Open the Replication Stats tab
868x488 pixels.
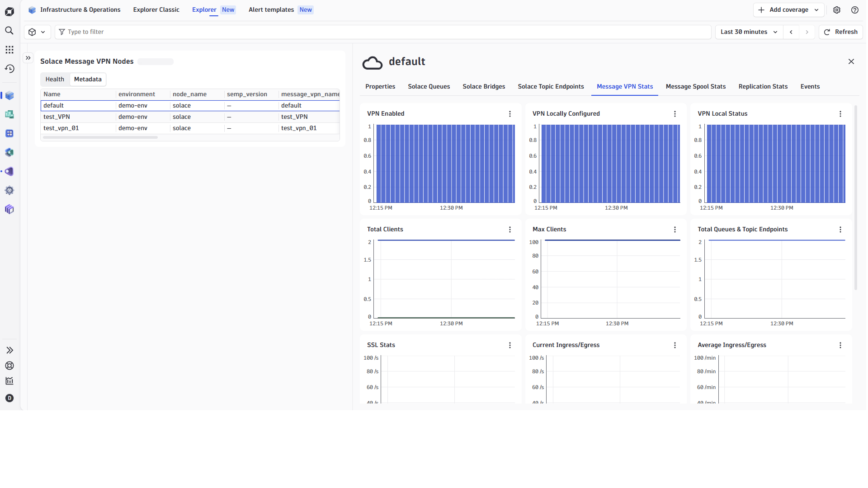(x=763, y=87)
